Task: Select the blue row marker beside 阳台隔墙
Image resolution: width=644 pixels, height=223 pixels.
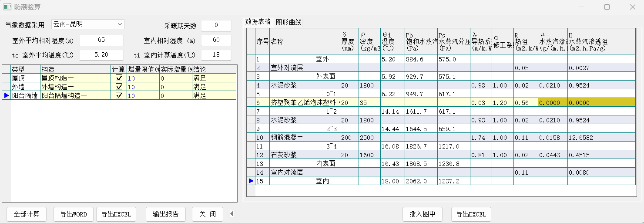Action: point(6,95)
